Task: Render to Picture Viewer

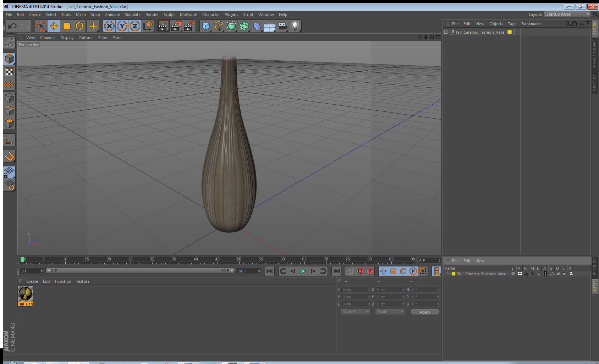Action: coord(176,26)
